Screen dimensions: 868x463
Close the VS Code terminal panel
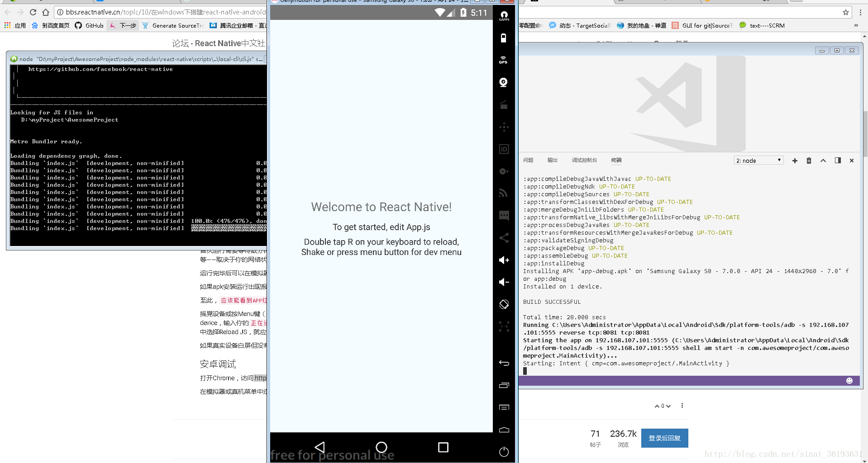(x=852, y=161)
